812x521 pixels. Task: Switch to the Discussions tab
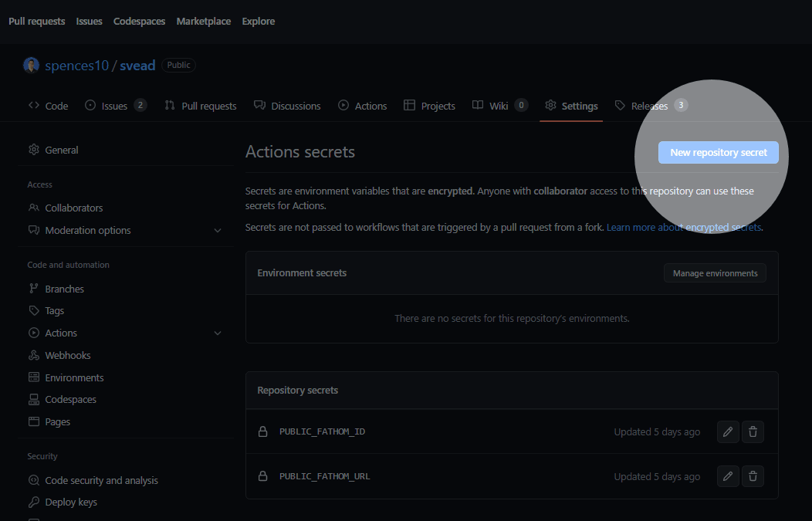pos(296,106)
